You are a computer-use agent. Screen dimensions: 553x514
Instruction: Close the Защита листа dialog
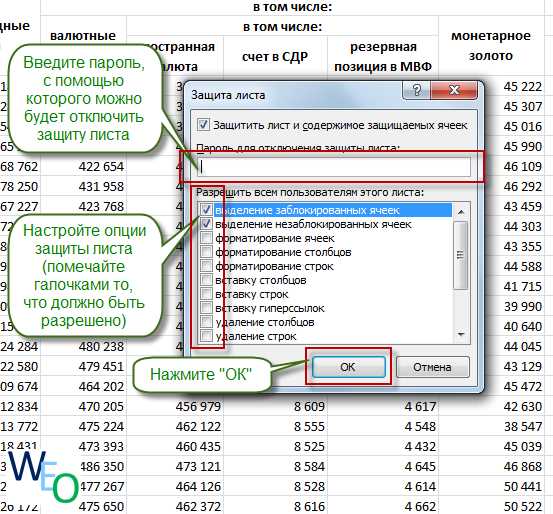(x=454, y=90)
